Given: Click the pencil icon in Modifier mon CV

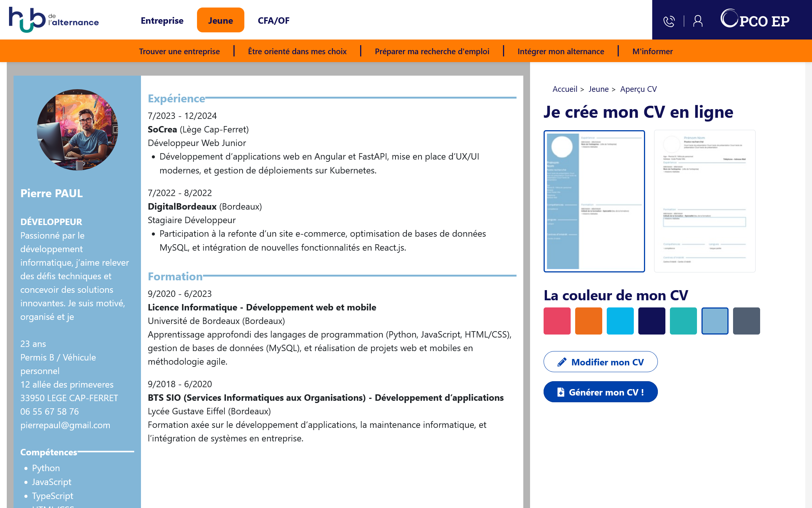Looking at the screenshot, I should [562, 362].
